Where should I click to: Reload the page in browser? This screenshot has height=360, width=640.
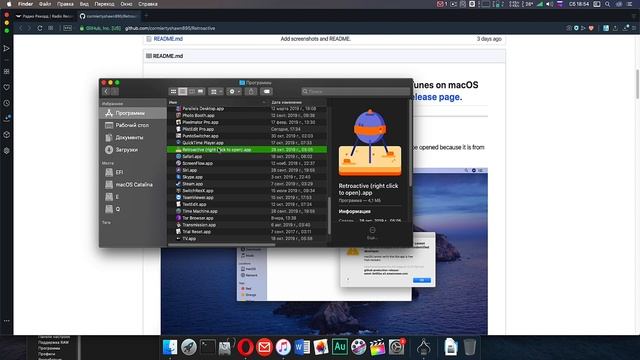click(x=40, y=28)
